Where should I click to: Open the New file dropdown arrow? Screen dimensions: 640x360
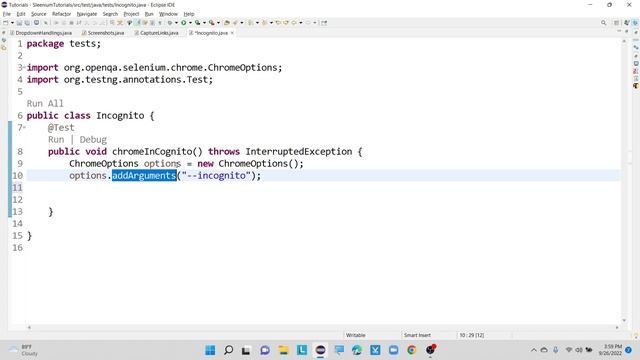point(12,23)
